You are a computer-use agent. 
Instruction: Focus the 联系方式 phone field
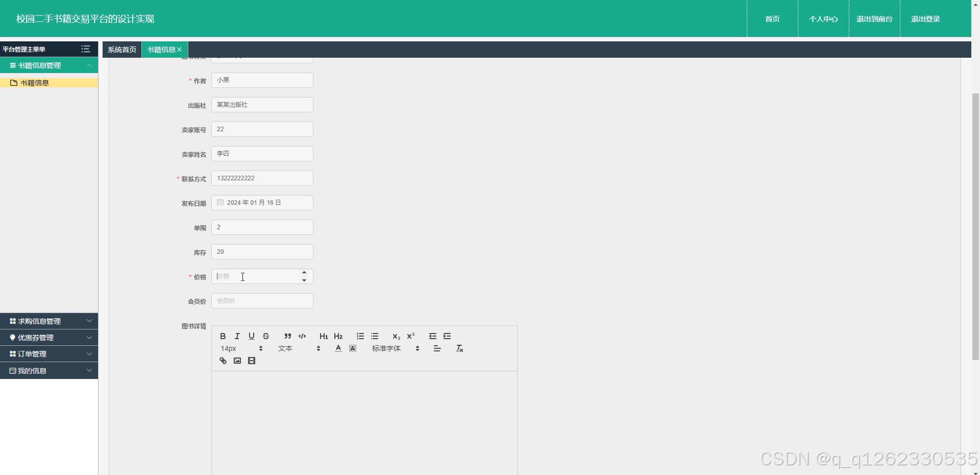(x=262, y=178)
